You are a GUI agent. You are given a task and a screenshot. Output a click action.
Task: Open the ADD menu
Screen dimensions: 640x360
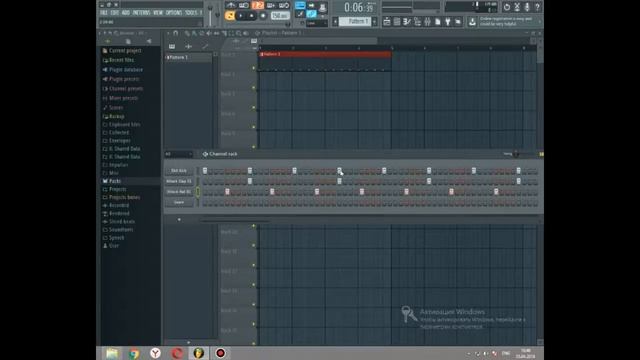coord(126,13)
